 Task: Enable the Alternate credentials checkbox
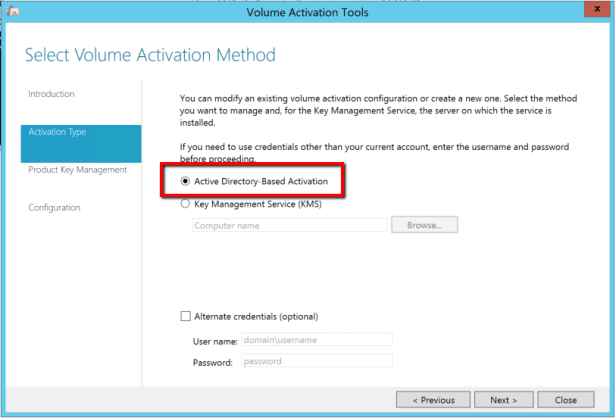click(184, 317)
